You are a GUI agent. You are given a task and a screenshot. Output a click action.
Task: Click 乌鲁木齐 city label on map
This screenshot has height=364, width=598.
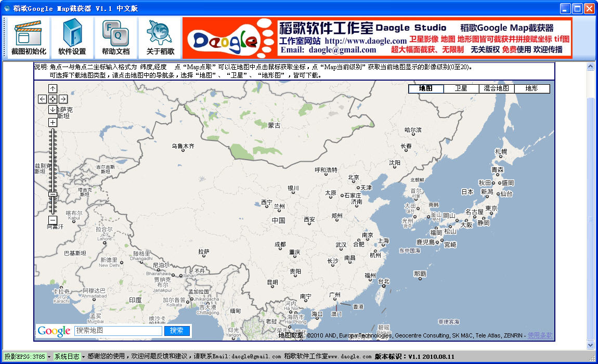(x=183, y=146)
